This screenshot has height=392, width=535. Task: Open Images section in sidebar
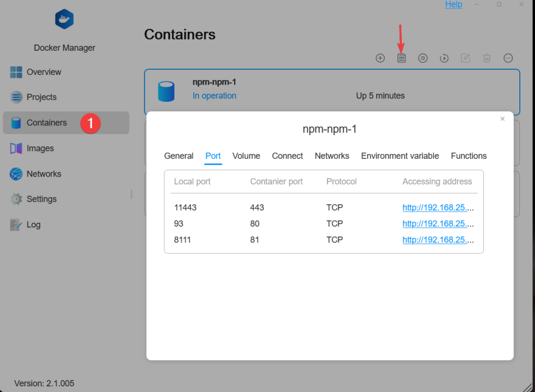40,148
